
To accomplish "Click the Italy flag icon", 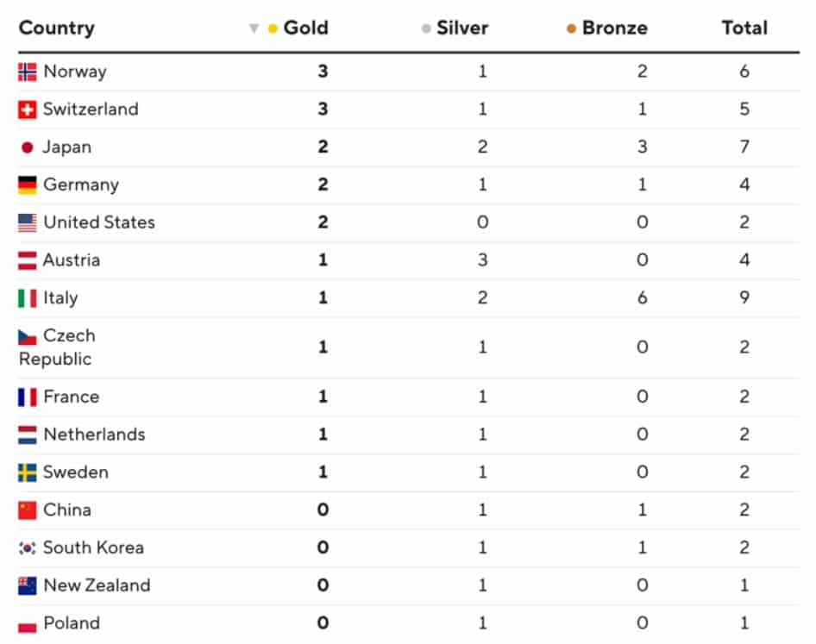I will tap(28, 298).
